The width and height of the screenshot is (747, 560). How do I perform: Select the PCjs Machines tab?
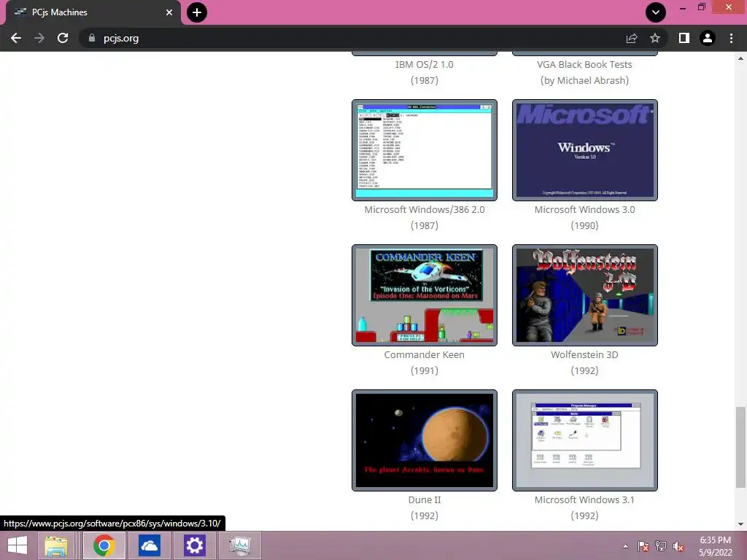(93, 12)
